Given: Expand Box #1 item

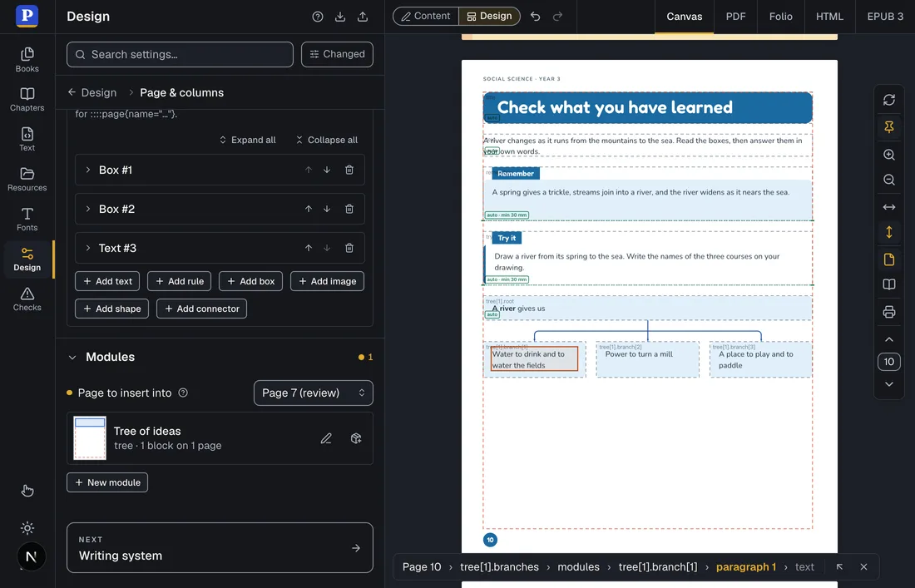Looking at the screenshot, I should [88, 170].
